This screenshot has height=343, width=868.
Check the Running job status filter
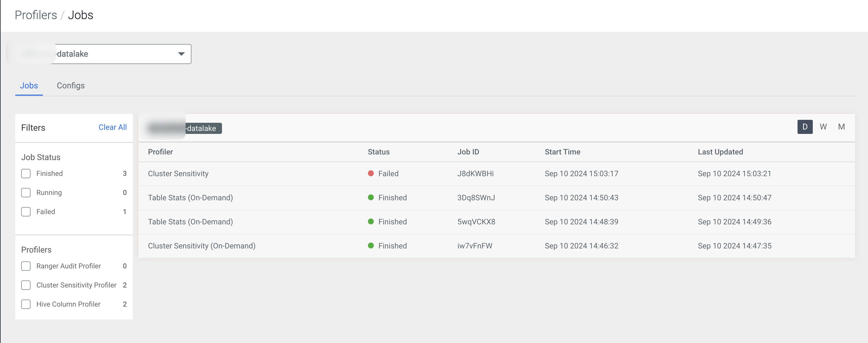[x=26, y=193]
